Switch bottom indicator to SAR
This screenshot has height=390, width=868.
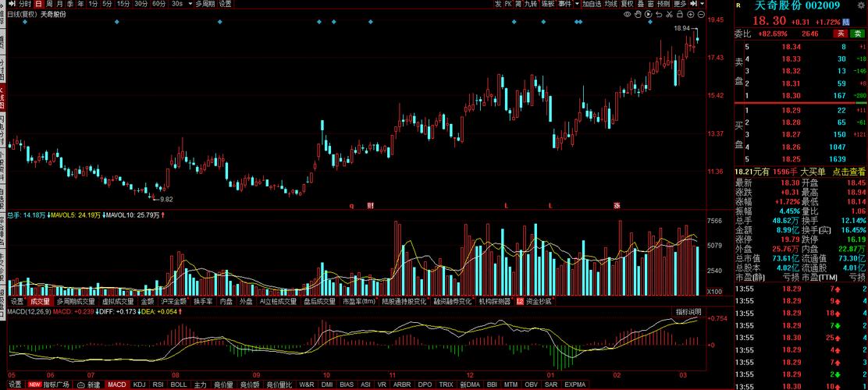point(551,385)
